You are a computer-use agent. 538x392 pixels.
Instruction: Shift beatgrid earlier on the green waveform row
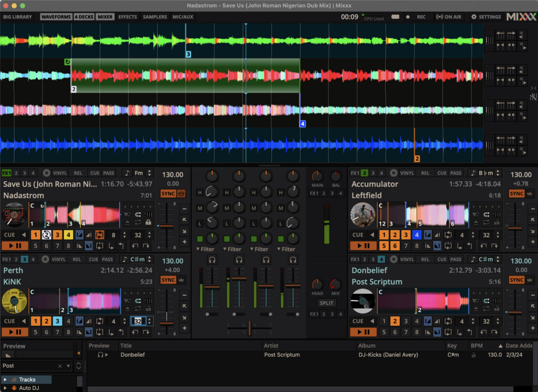point(501,35)
